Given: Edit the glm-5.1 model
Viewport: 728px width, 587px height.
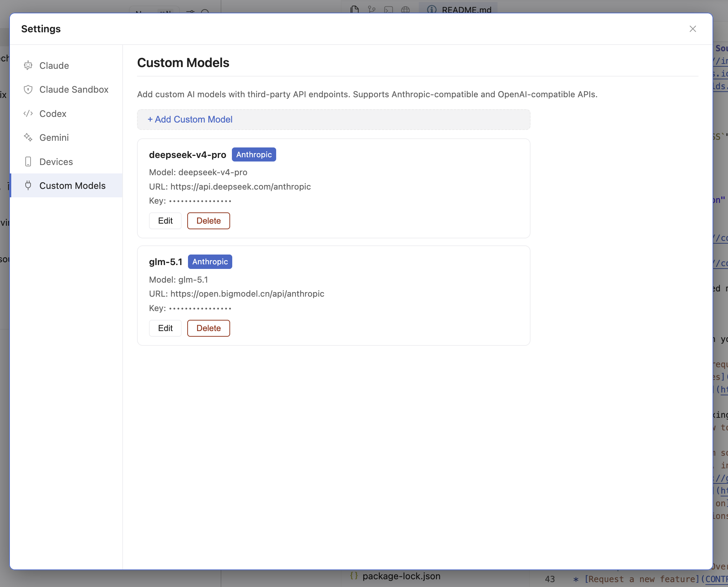Looking at the screenshot, I should pyautogui.click(x=165, y=328).
